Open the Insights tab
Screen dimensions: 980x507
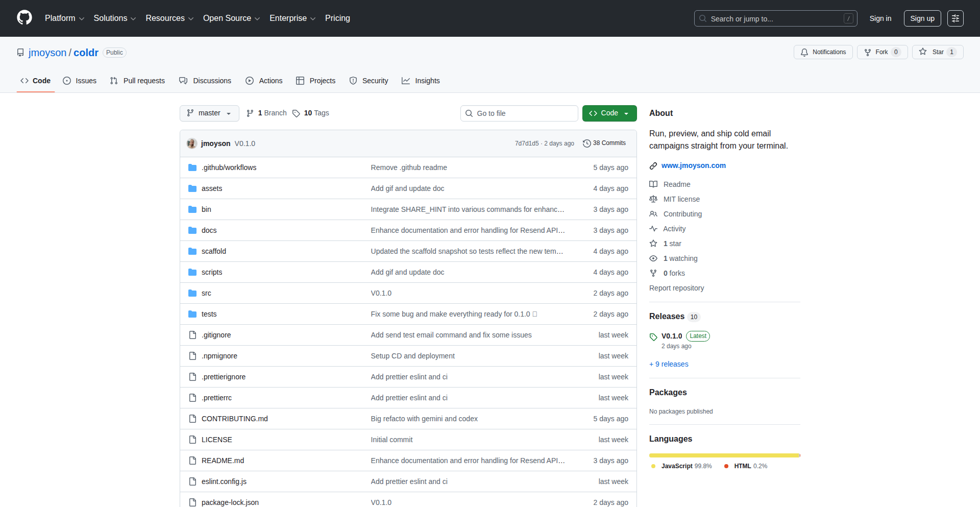421,81
